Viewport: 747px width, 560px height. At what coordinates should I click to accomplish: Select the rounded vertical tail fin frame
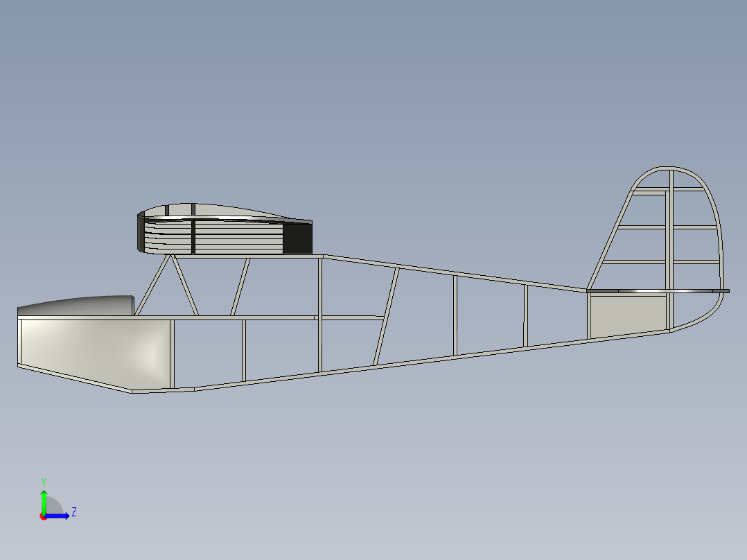656,250
